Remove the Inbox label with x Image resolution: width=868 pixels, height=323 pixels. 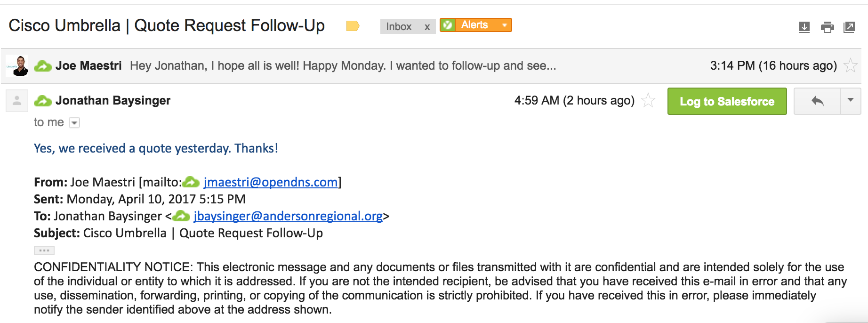tap(427, 27)
